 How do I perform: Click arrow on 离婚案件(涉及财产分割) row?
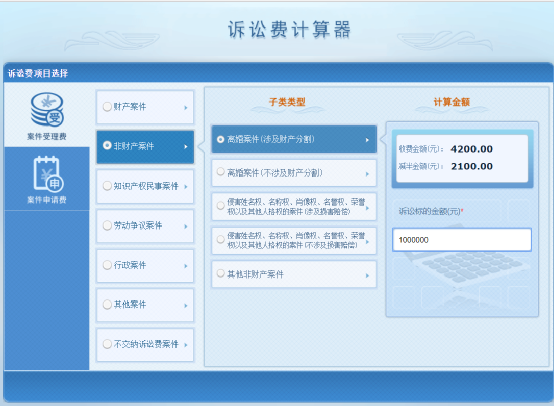(367, 140)
